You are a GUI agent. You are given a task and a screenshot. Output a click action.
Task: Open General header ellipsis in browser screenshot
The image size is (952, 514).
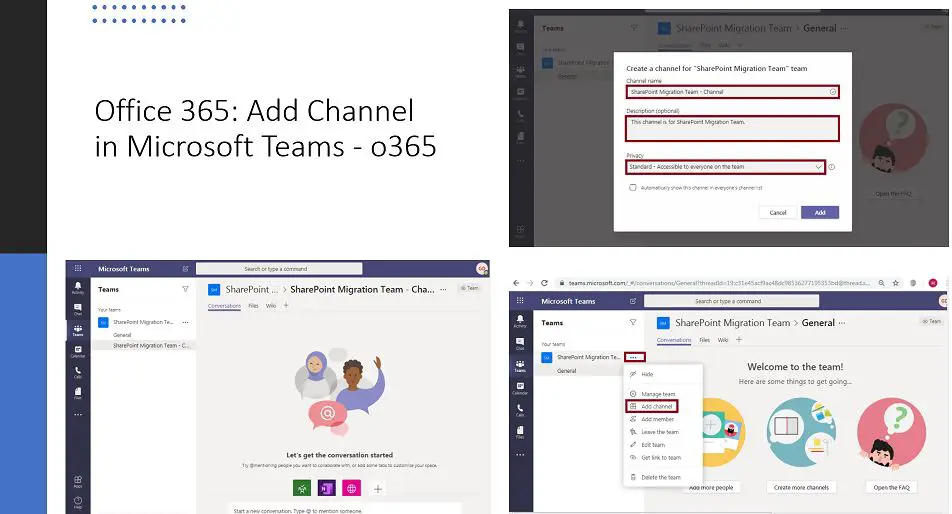click(842, 323)
